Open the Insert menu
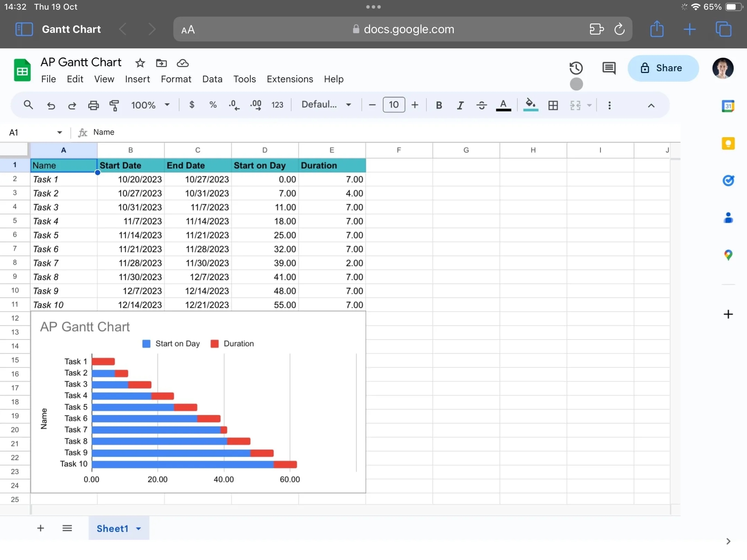 pos(137,79)
